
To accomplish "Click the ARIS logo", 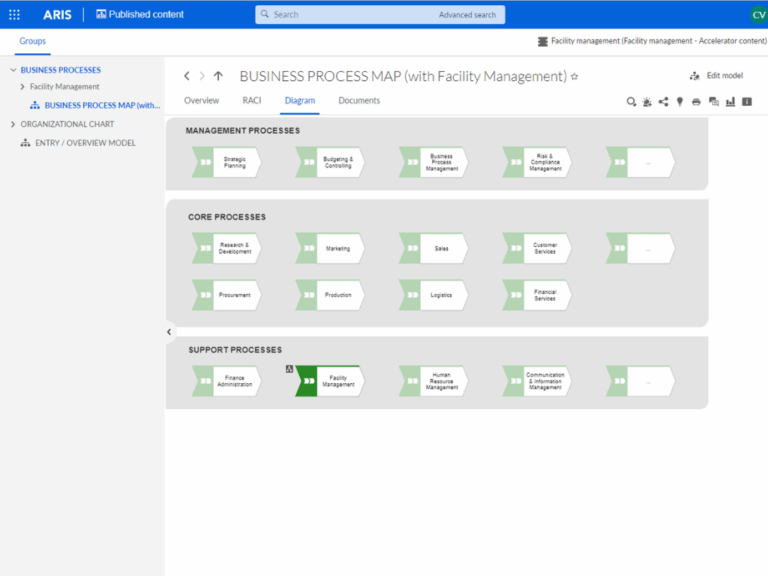I will pos(57,15).
